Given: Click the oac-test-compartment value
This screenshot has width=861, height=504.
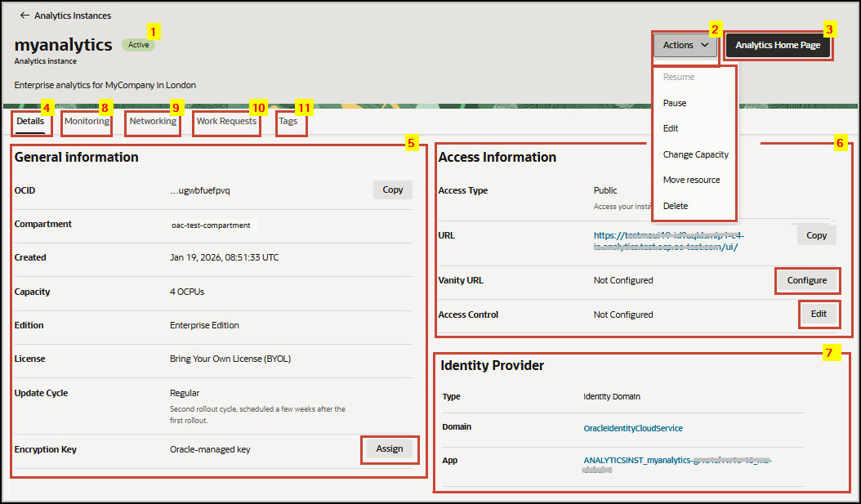Looking at the screenshot, I should (211, 225).
